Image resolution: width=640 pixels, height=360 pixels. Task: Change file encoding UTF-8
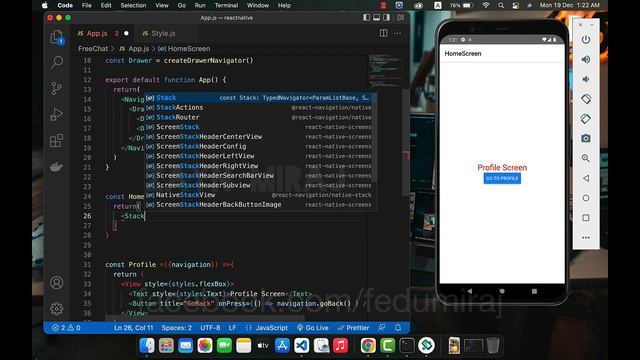210,327
